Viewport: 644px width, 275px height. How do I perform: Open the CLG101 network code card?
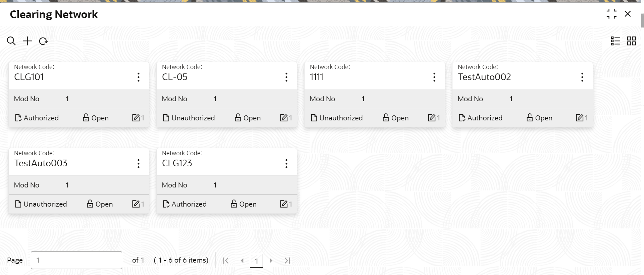point(67,77)
